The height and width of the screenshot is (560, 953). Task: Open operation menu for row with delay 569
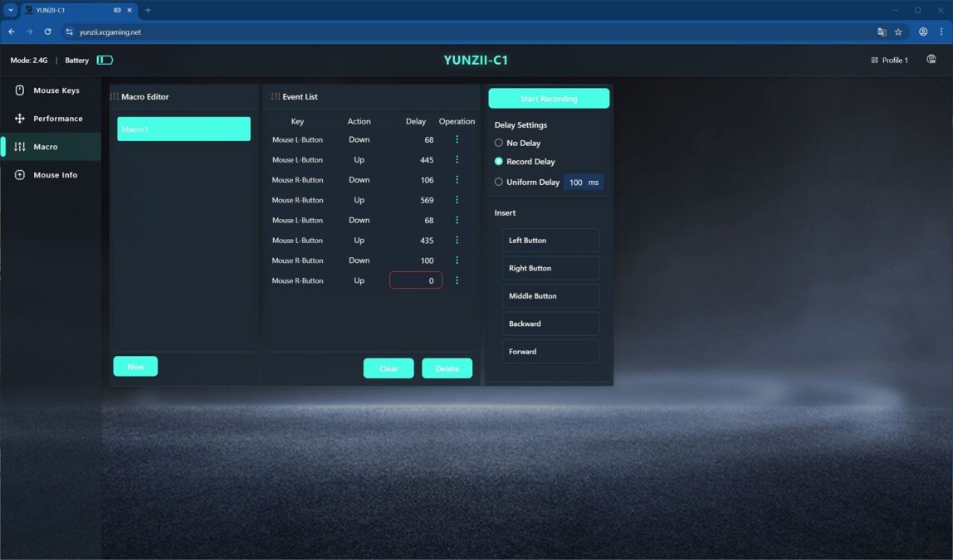coord(457,200)
